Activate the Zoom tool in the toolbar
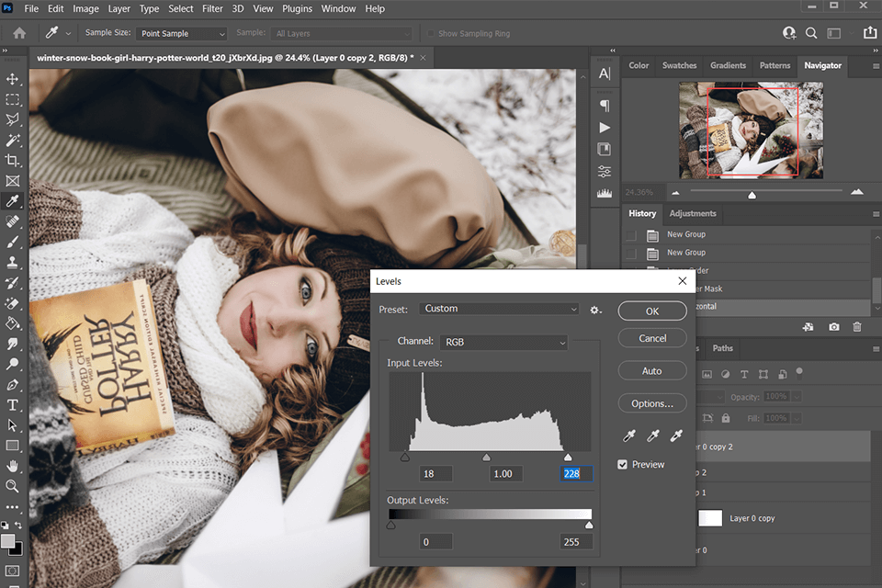This screenshot has height=588, width=882. pyautogui.click(x=13, y=486)
